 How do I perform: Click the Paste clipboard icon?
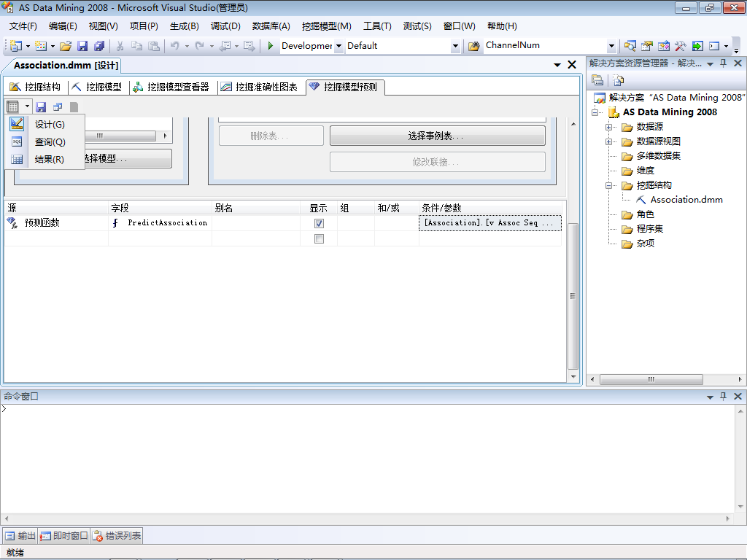pyautogui.click(x=153, y=46)
